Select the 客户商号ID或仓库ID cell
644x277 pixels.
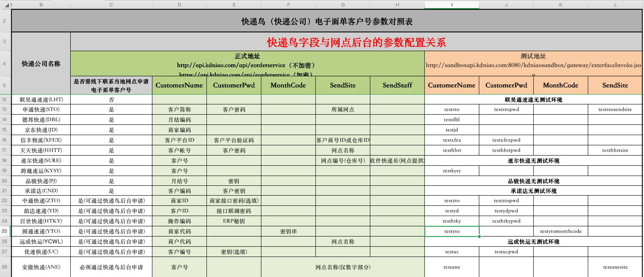(x=343, y=140)
